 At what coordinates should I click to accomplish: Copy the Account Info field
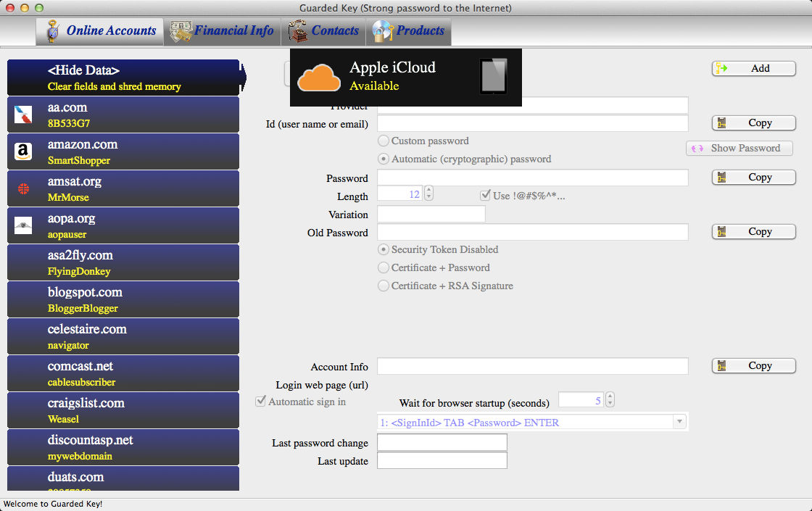(753, 365)
